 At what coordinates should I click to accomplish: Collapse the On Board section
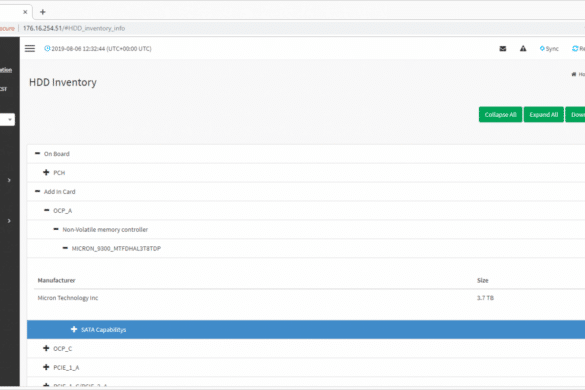click(x=37, y=154)
